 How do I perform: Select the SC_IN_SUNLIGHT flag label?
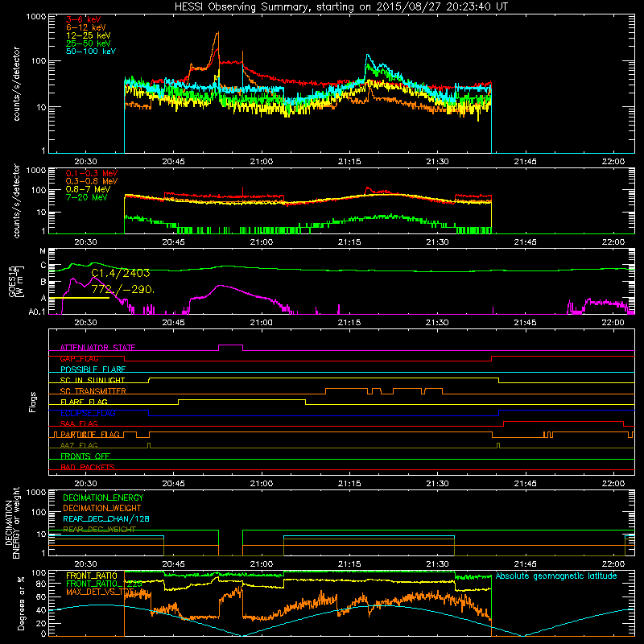coord(92,380)
